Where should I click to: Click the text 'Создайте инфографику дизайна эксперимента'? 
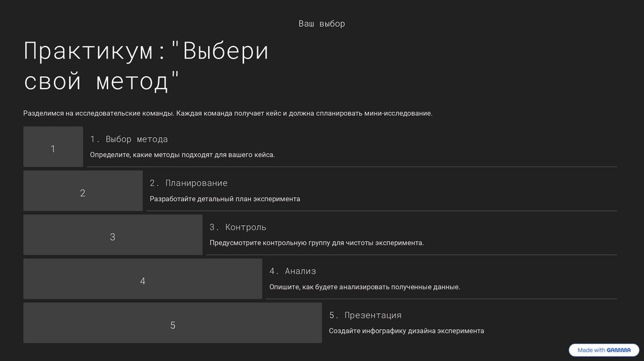click(406, 331)
